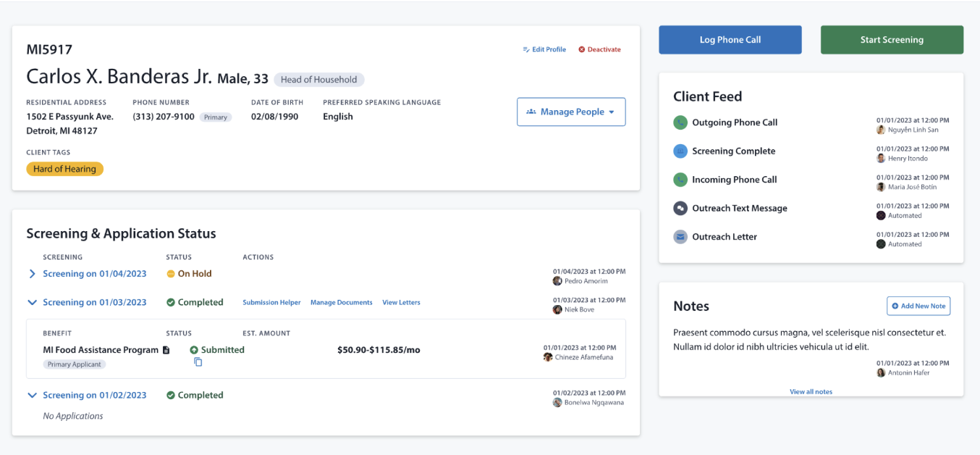
Task: Expand the Screening on 01/04/2023 row
Action: point(32,274)
